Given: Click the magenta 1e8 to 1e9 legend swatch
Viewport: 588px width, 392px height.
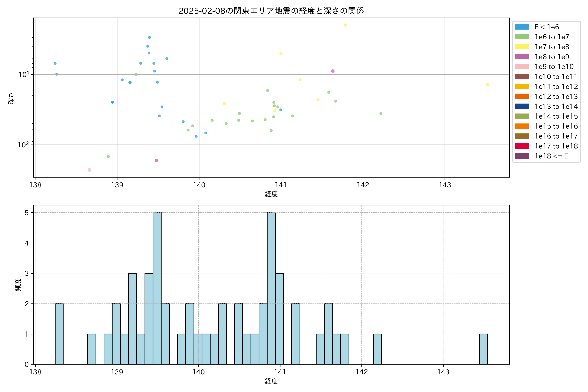Looking at the screenshot, I should (522, 57).
